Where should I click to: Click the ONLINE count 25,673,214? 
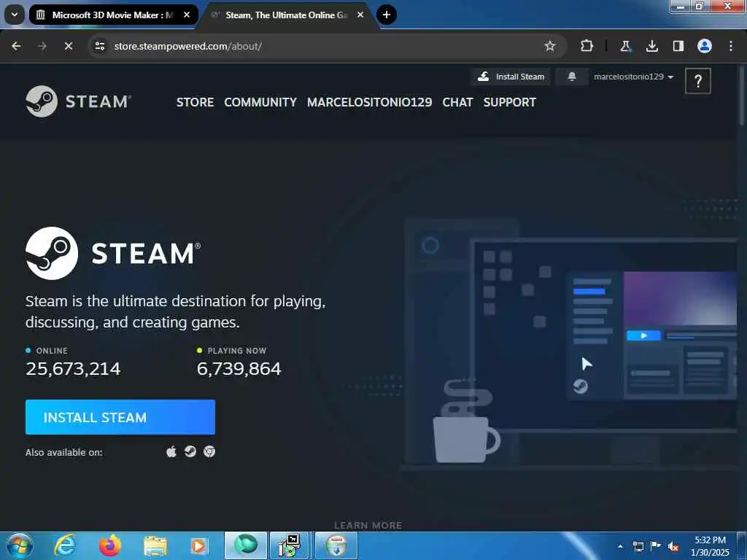73,369
